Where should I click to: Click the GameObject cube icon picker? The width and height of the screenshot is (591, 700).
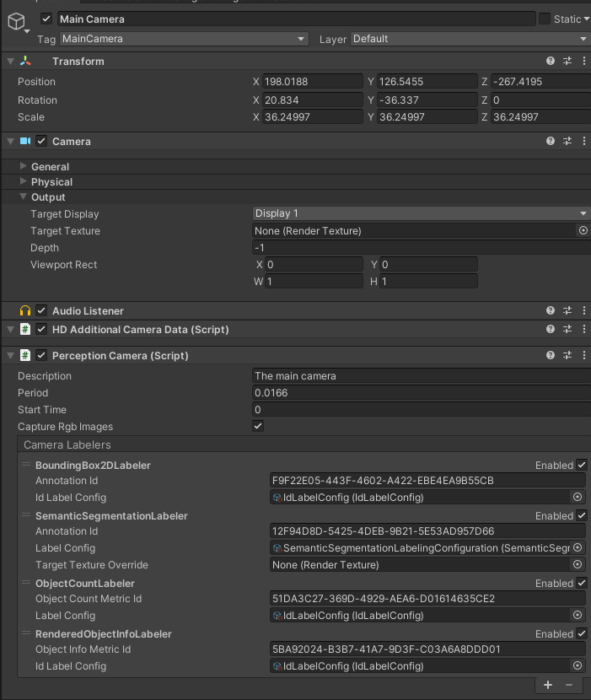(x=17, y=23)
